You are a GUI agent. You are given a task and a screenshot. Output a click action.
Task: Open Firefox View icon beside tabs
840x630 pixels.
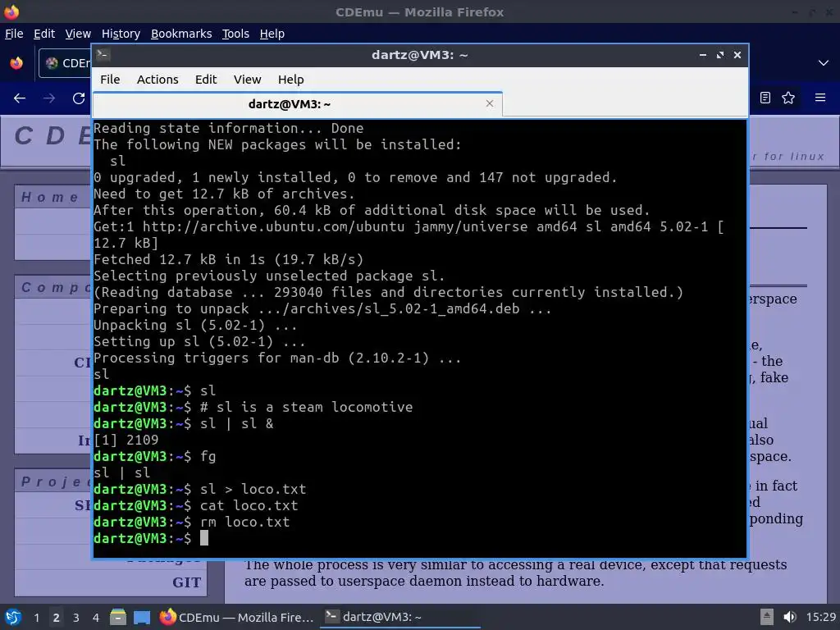click(16, 63)
